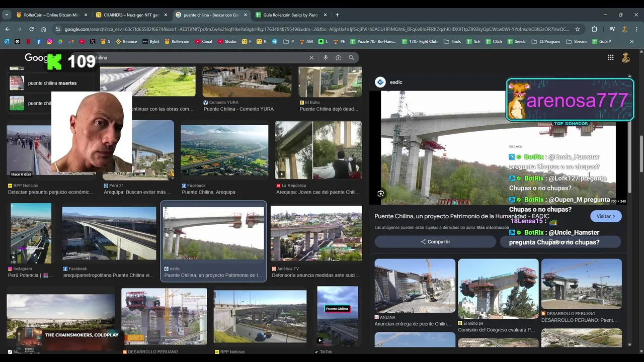The image size is (644, 362).
Task: Open a new browser tab
Action: [337, 15]
